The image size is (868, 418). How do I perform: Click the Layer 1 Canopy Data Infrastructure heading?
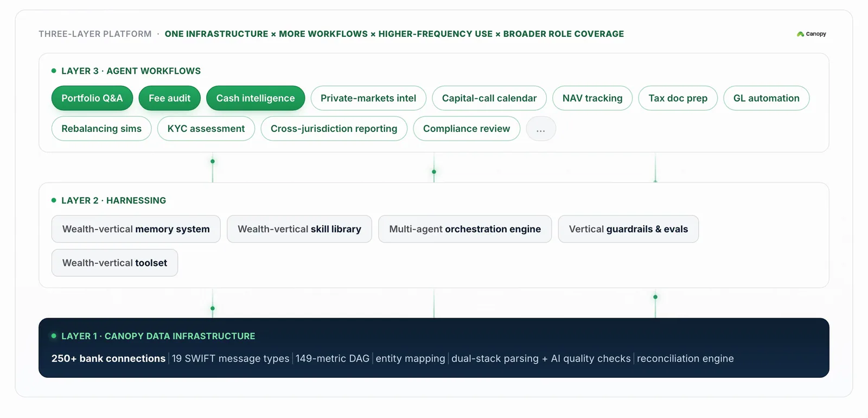pyautogui.click(x=158, y=336)
